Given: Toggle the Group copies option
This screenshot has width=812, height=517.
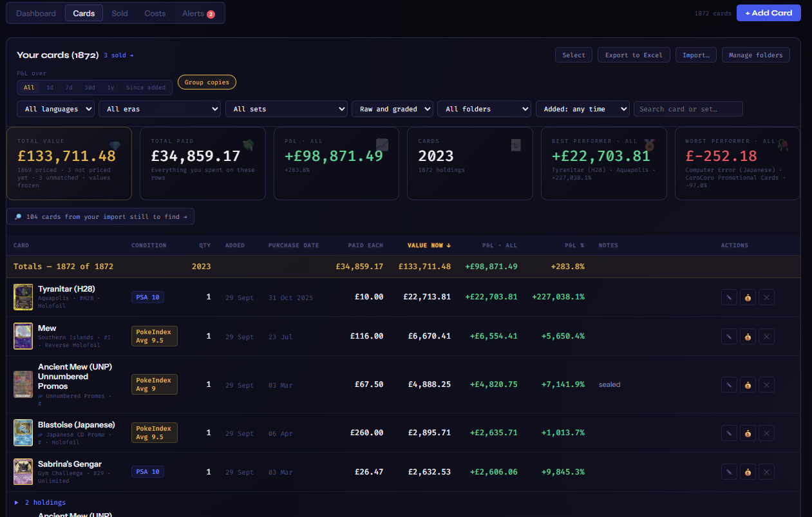Looking at the screenshot, I should [207, 82].
